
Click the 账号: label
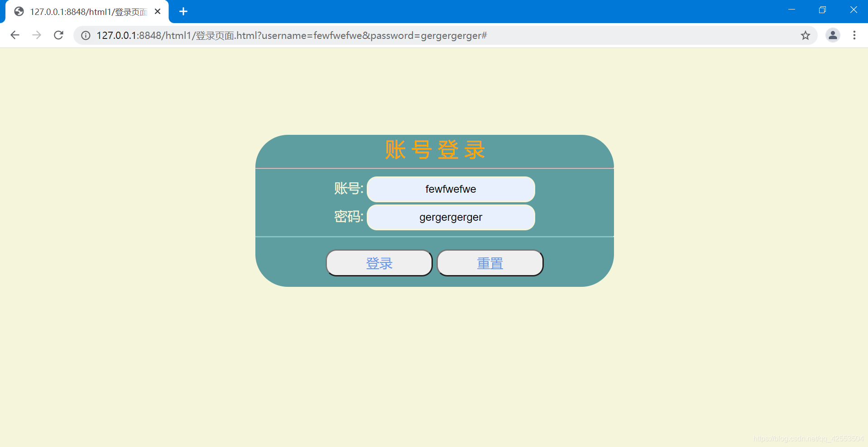click(349, 188)
